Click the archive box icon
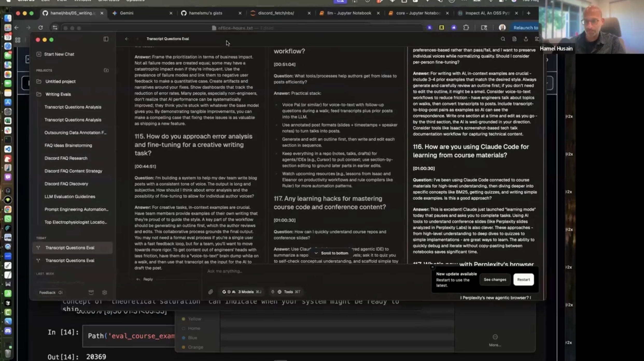This screenshot has height=361, width=644. 91,292
